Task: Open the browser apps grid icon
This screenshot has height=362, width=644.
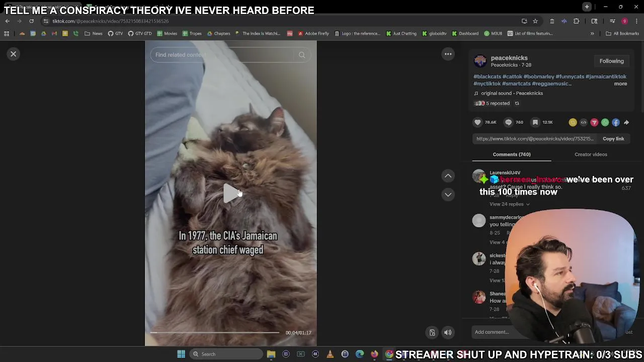Action: point(7,34)
